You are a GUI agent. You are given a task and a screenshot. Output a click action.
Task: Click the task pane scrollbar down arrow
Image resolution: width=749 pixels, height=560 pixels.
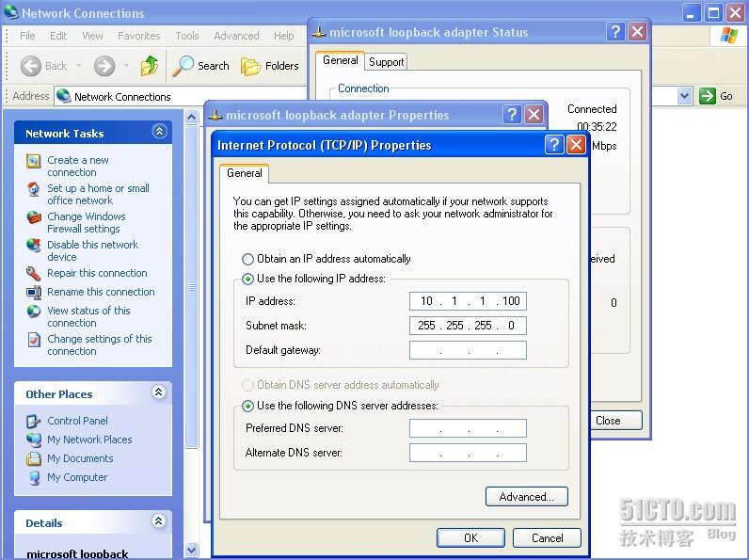[192, 550]
